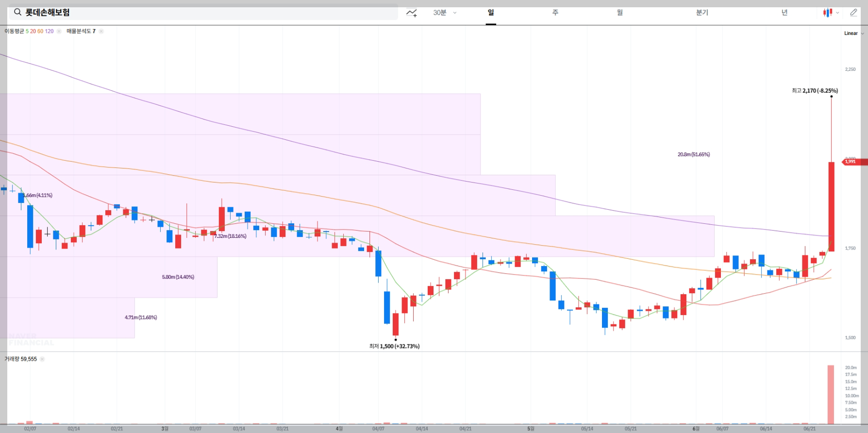Switch to the 일 daily tab
Viewport: 868px width, 433px height.
click(491, 13)
